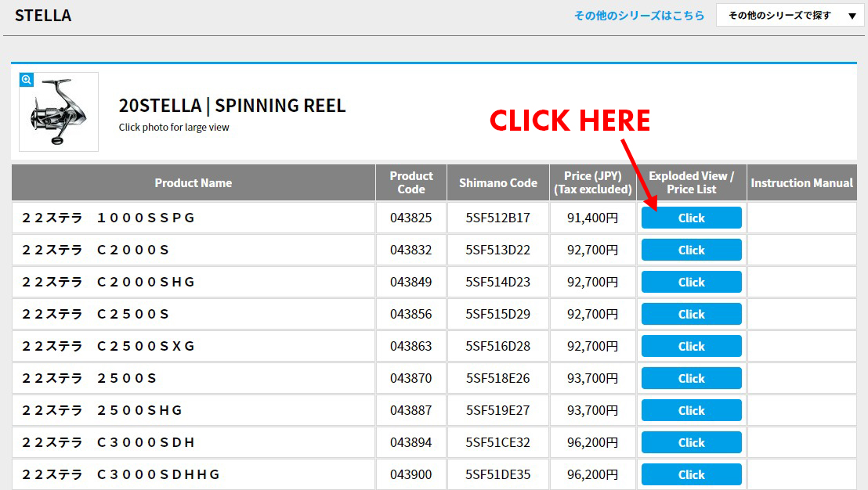Click exploded view button for 2500S row
This screenshot has width=868, height=490.
tap(692, 378)
